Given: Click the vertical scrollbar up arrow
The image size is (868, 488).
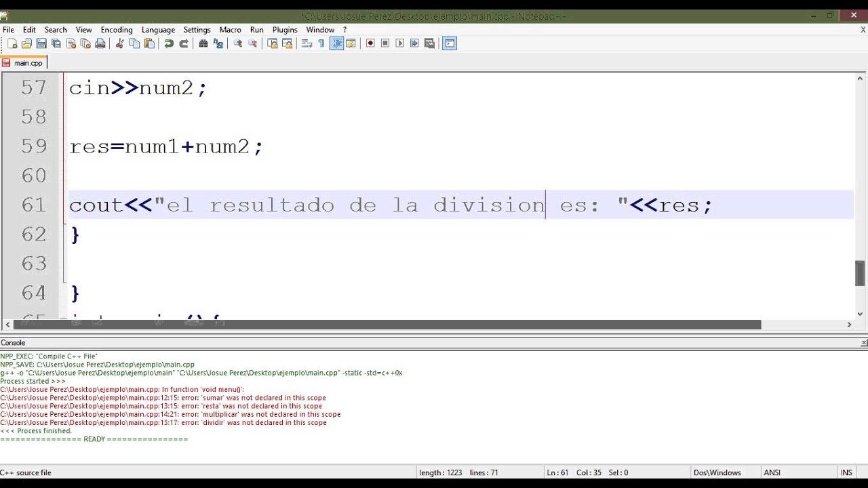Looking at the screenshot, I should pos(860,79).
